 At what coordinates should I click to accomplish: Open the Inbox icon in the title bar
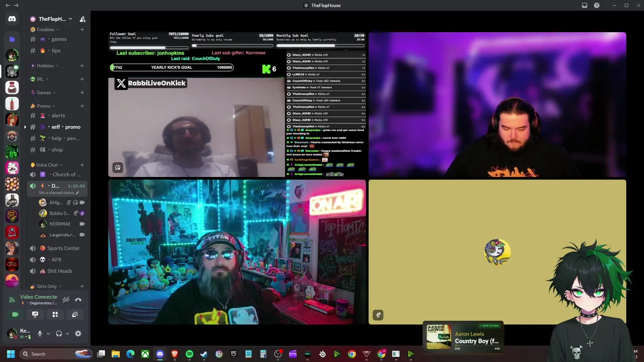[x=585, y=6]
